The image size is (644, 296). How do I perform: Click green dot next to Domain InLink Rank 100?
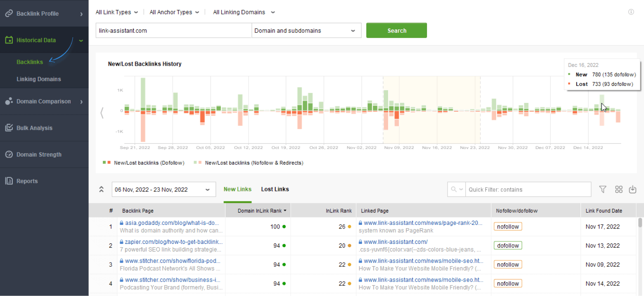[x=284, y=227]
